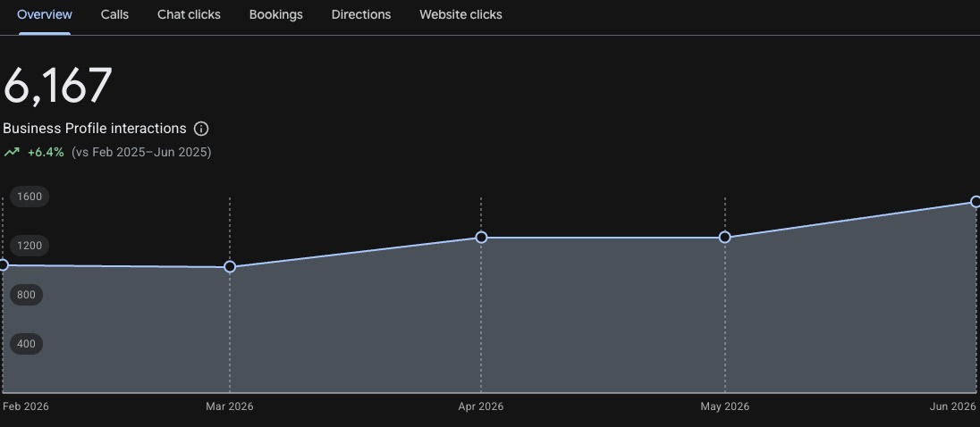Viewport: 980px width, 427px height.
Task: Click the 1200 y-axis label
Action: point(30,246)
